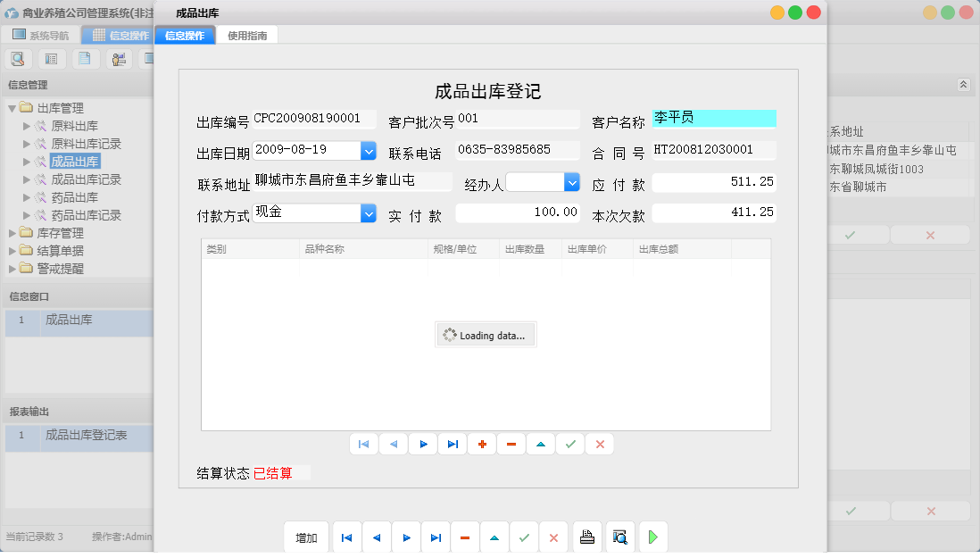Click the 客户名称 field showing 李平员
The height and width of the screenshot is (558, 980).
(x=714, y=118)
